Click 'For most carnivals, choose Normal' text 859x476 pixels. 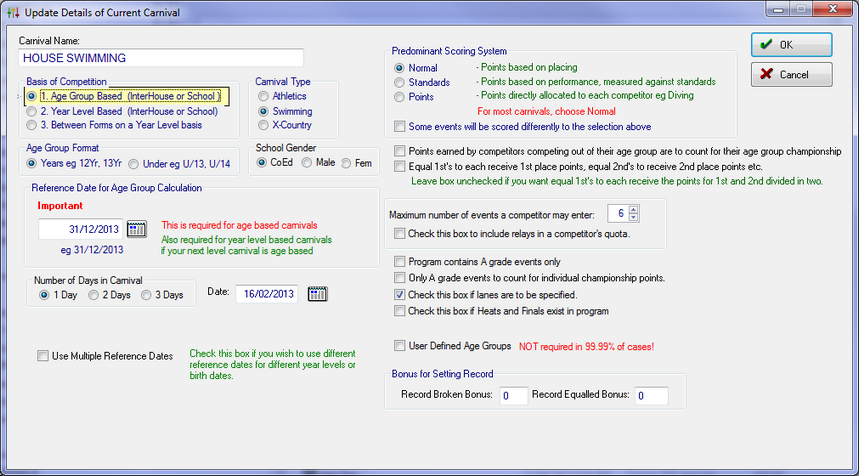546,112
